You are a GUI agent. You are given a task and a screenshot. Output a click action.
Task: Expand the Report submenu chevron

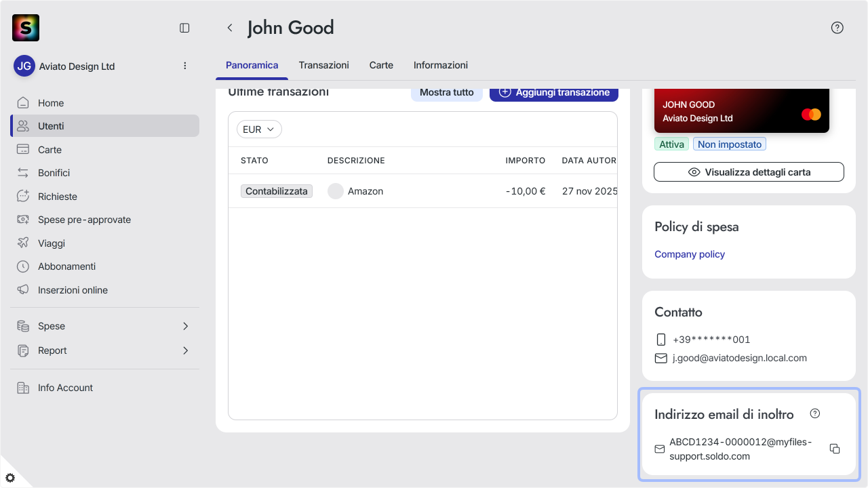(186, 350)
